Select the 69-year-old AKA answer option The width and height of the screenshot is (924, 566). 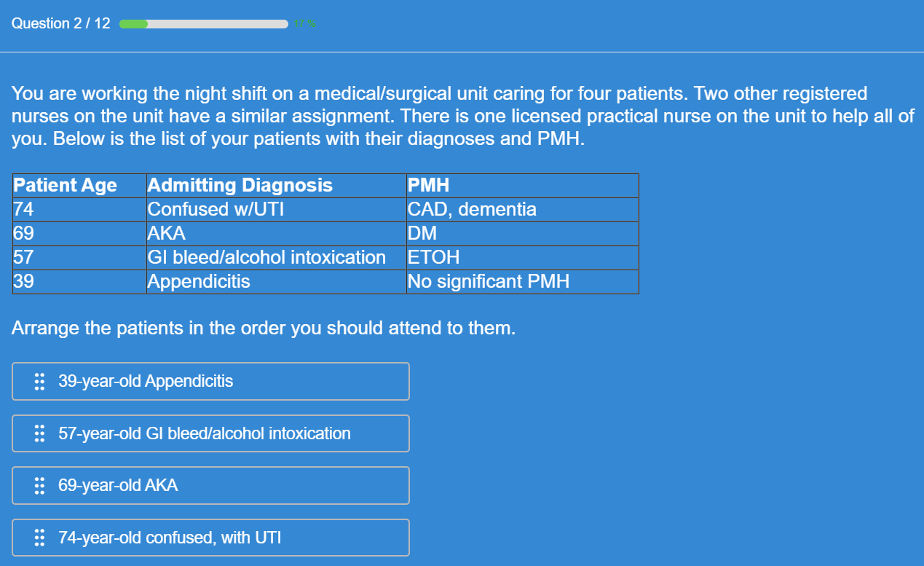click(210, 485)
